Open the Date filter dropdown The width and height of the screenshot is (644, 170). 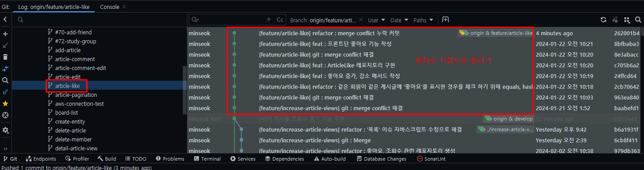pos(399,20)
